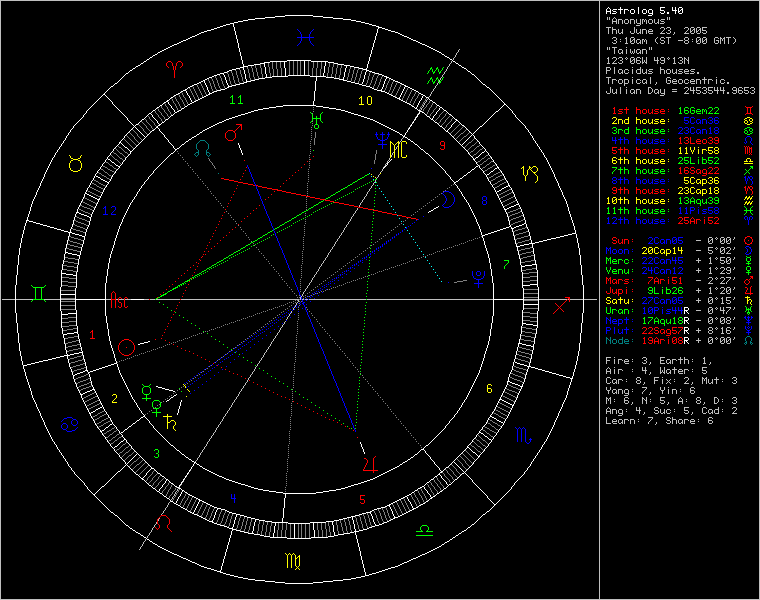Click the yellow Taurus glyph on zodiac ring

coord(74,163)
